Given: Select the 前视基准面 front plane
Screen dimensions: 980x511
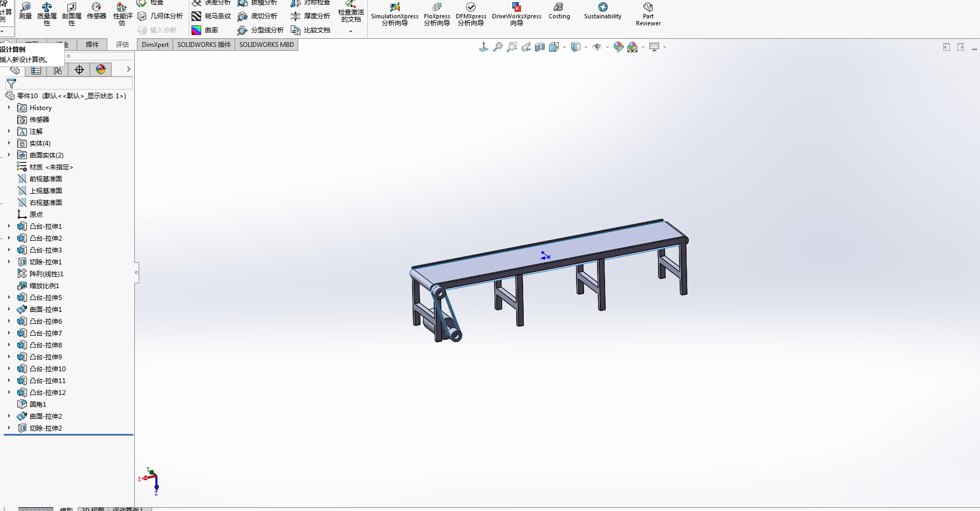Looking at the screenshot, I should pyautogui.click(x=45, y=179).
